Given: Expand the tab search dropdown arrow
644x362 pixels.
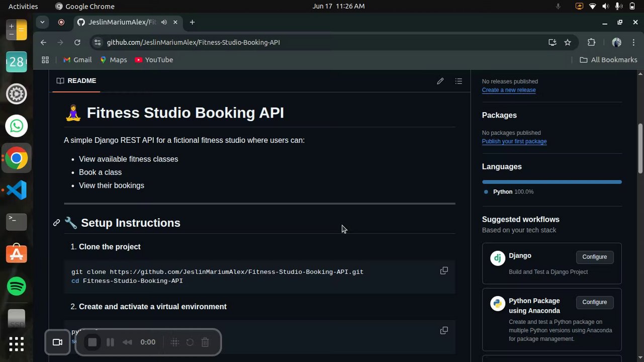Looking at the screenshot, I should pyautogui.click(x=42, y=22).
